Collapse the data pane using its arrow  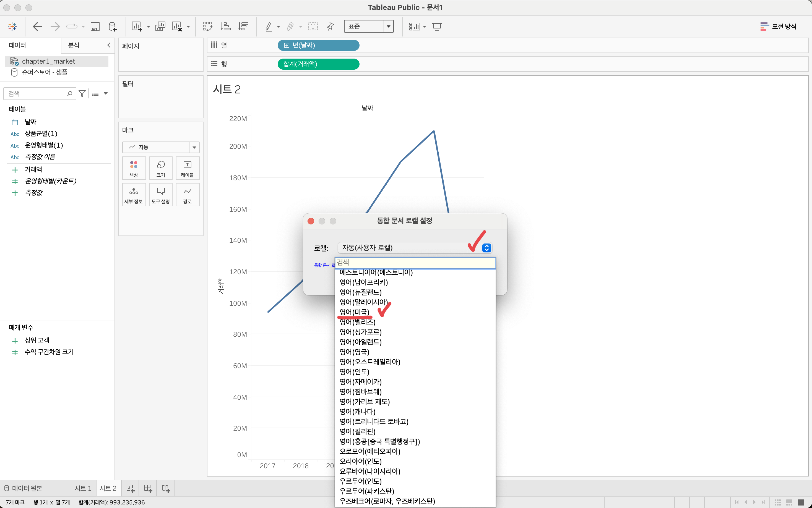pos(109,45)
